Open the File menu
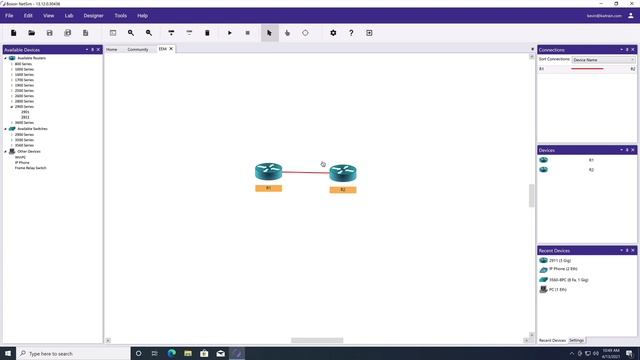 9,16
